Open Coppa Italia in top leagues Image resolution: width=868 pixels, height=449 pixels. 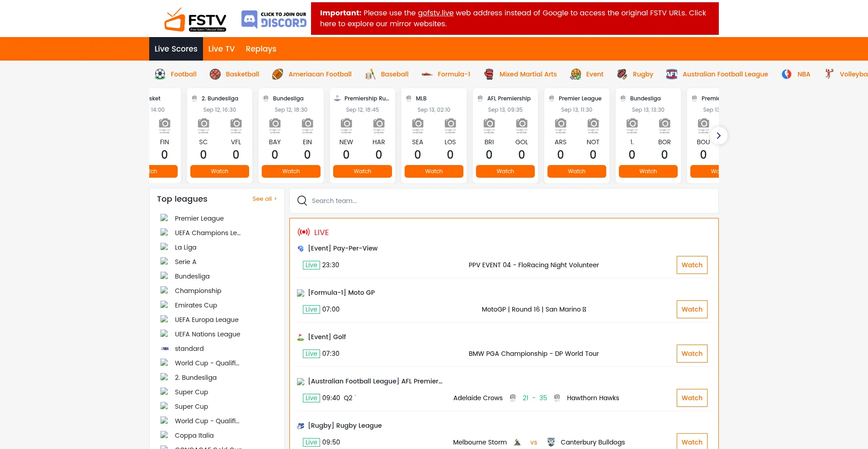pyautogui.click(x=194, y=435)
